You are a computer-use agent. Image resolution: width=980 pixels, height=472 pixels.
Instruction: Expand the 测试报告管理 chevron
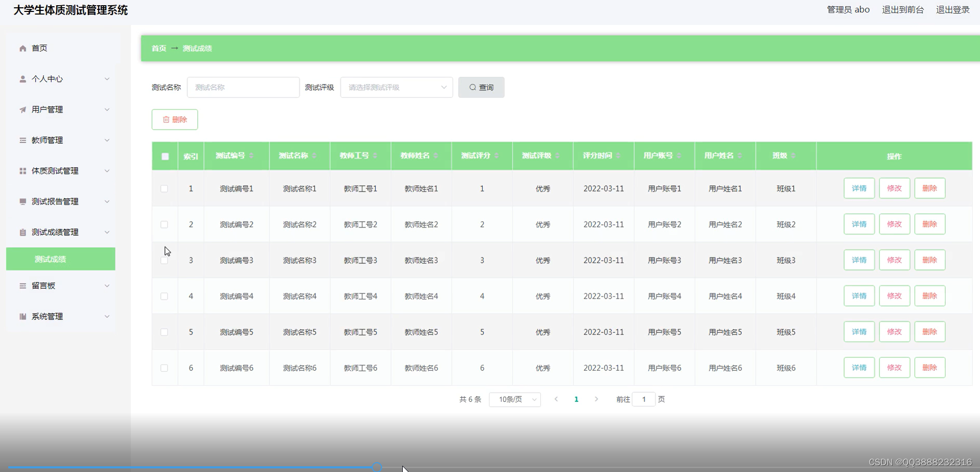[107, 201]
